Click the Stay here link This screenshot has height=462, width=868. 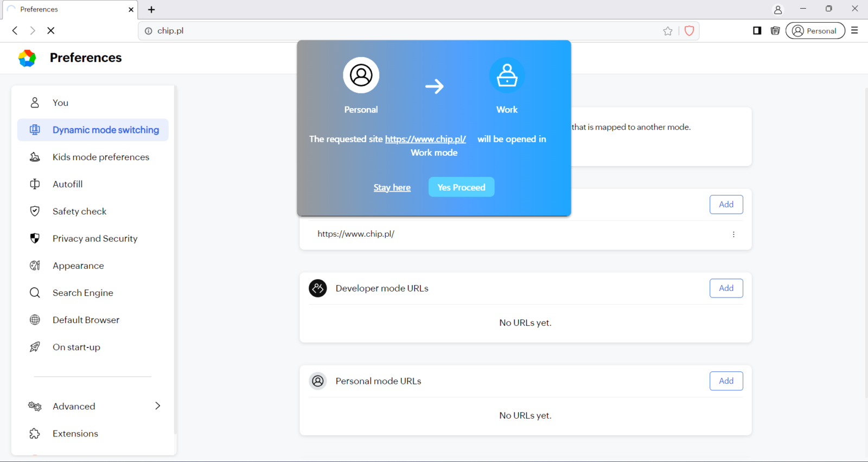[392, 188]
